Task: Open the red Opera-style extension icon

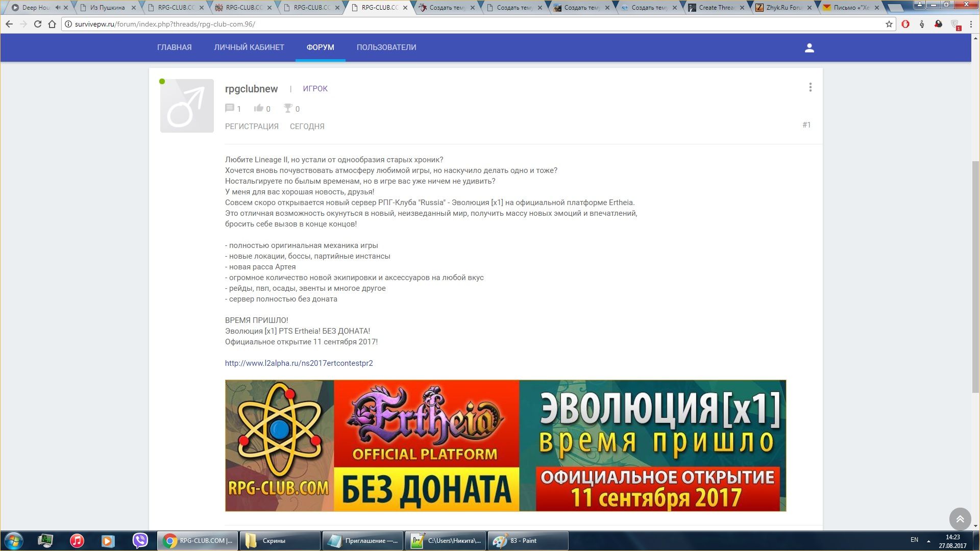Action: tap(905, 24)
